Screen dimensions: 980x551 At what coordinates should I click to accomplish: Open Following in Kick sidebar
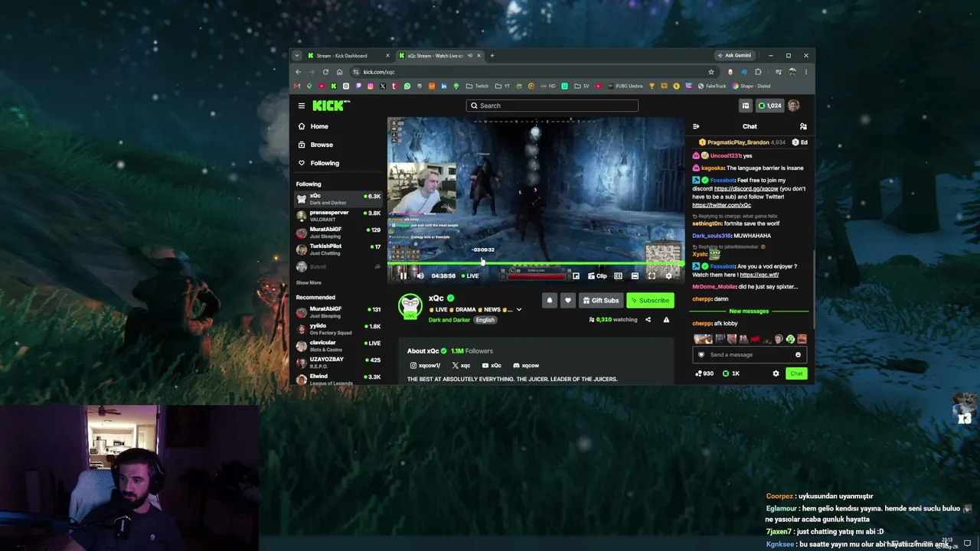point(338,163)
